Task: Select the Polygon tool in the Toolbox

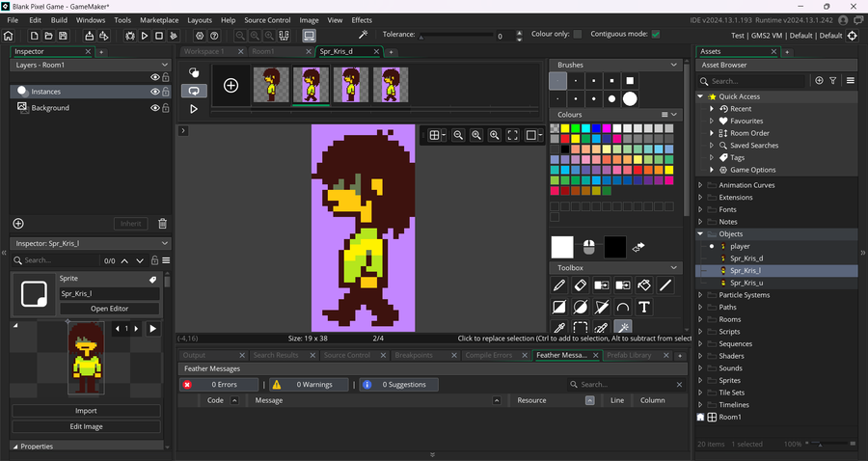Action: coord(602,307)
